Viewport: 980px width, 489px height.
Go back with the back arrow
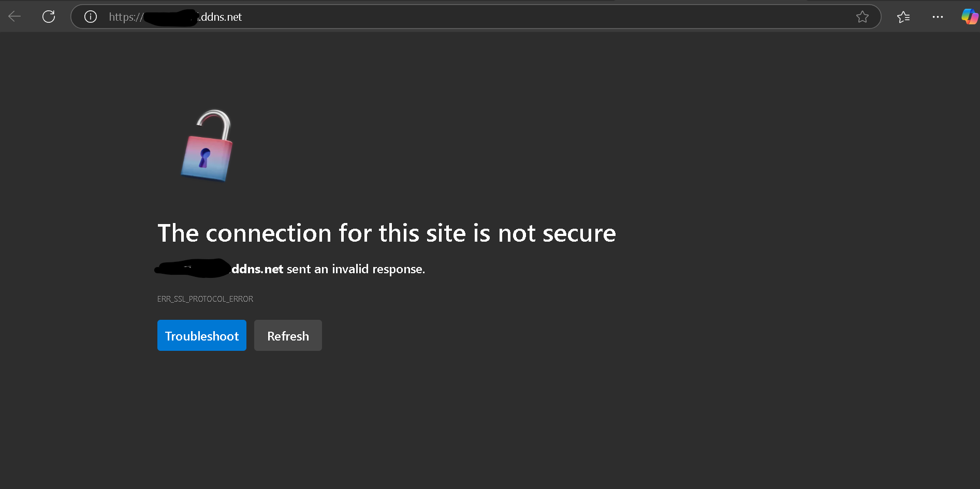coord(14,17)
